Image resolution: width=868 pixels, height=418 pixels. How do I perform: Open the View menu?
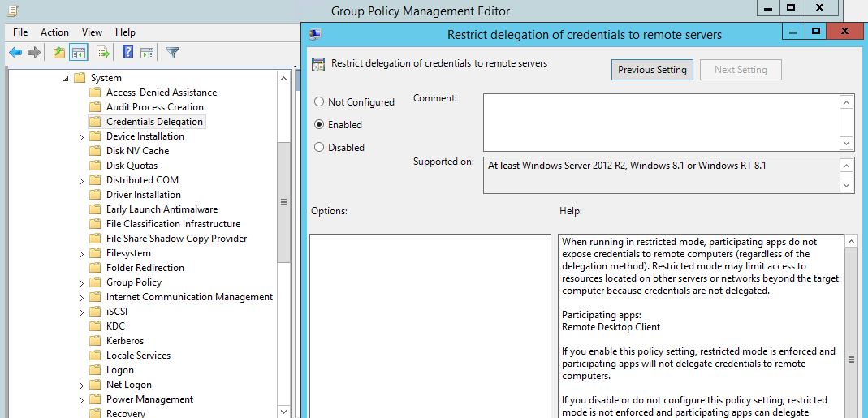click(93, 32)
